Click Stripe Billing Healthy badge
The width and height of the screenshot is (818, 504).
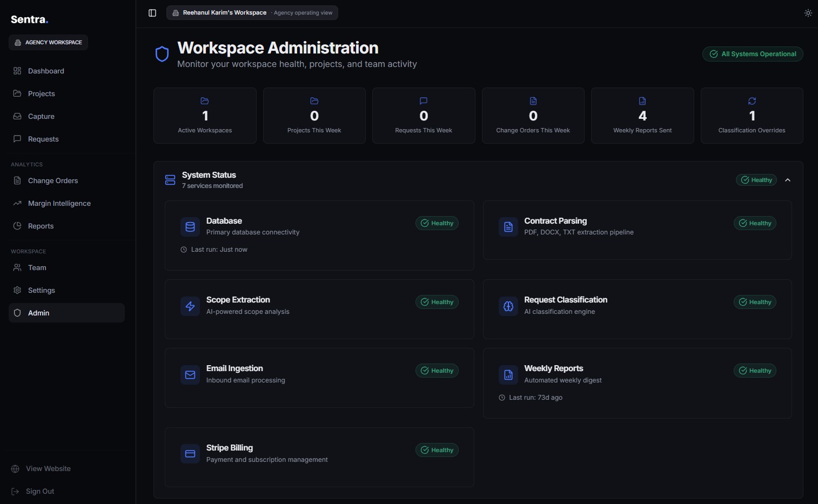[437, 450]
